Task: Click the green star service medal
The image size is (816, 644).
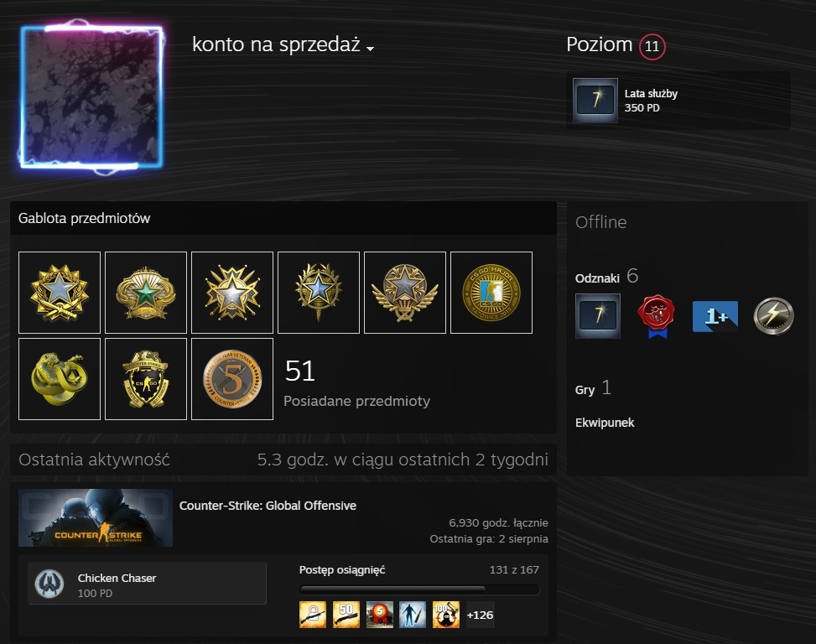Action: click(146, 293)
